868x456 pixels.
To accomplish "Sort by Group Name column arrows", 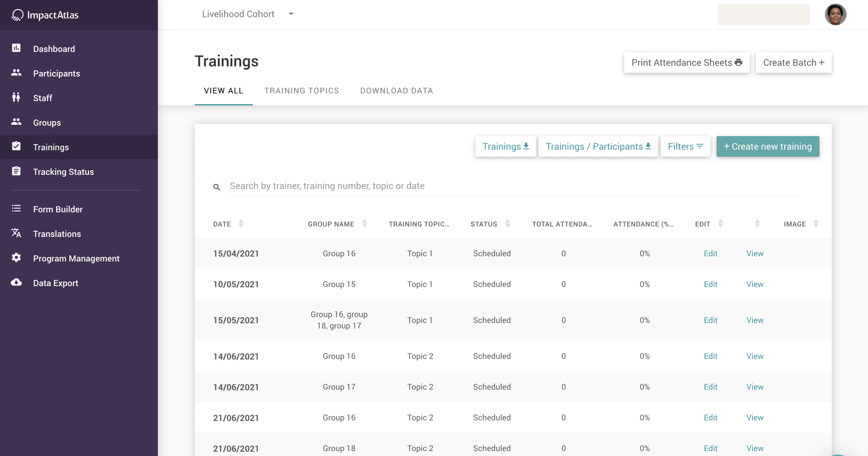I will [x=364, y=224].
